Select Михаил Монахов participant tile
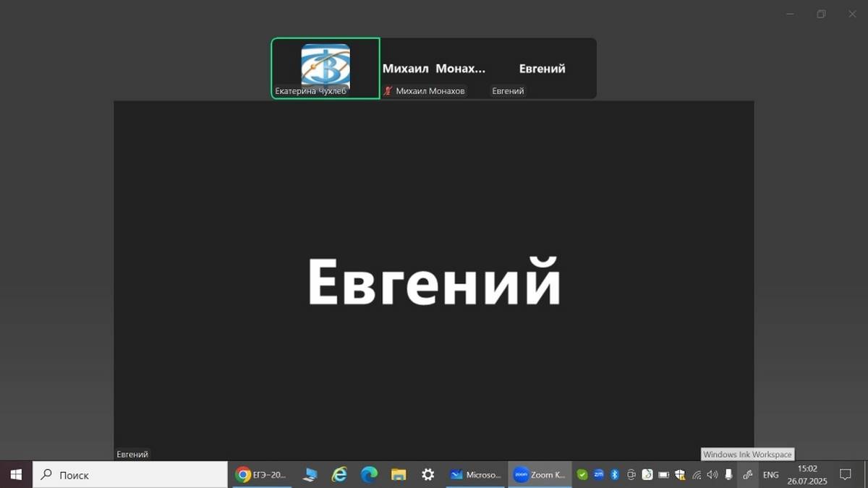This screenshot has height=488, width=868. [433, 69]
